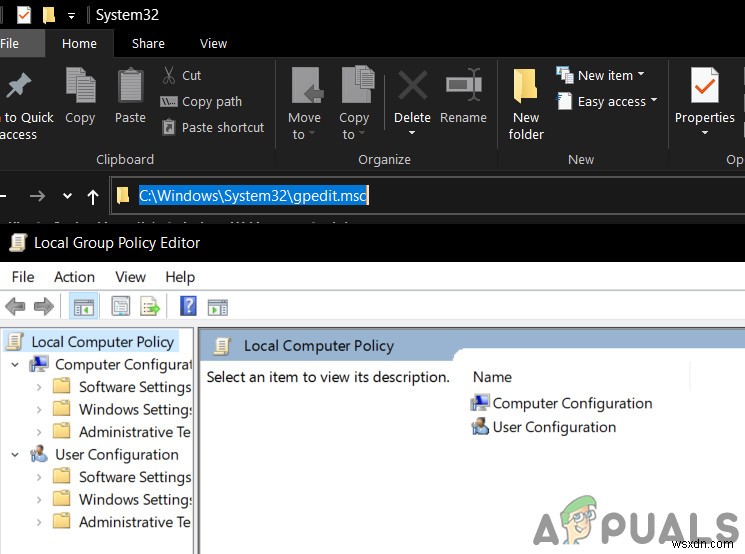Switch to the View ribbon tab in Explorer
Screen dimensions: 745x554
click(213, 43)
